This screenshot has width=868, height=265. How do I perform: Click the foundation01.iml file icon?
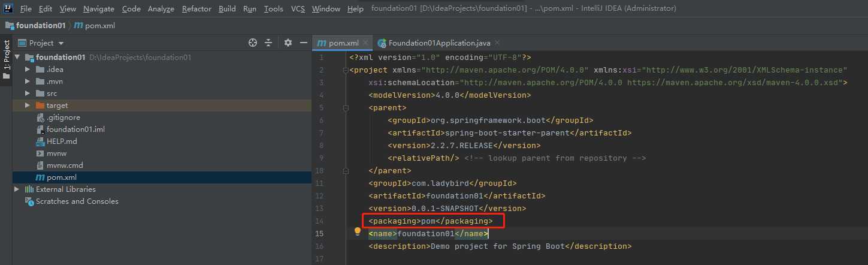[x=40, y=130]
